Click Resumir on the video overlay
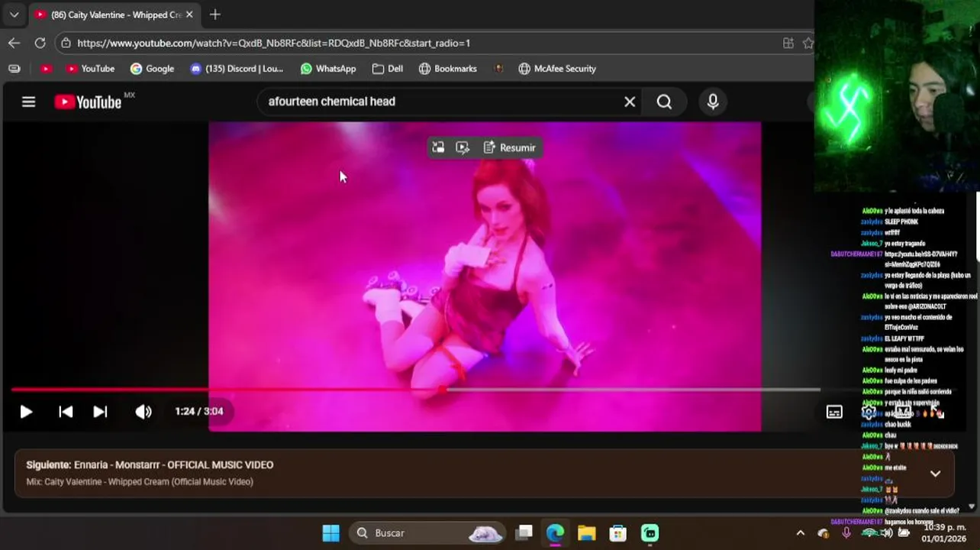Image resolution: width=980 pixels, height=550 pixels. (x=510, y=147)
